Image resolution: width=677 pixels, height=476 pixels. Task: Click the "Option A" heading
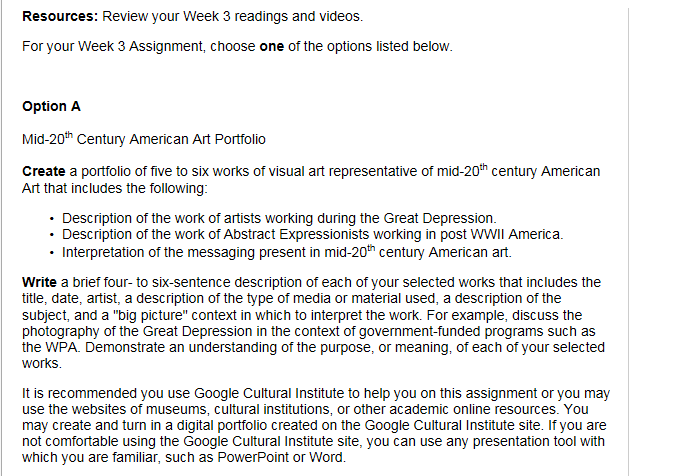click(51, 106)
